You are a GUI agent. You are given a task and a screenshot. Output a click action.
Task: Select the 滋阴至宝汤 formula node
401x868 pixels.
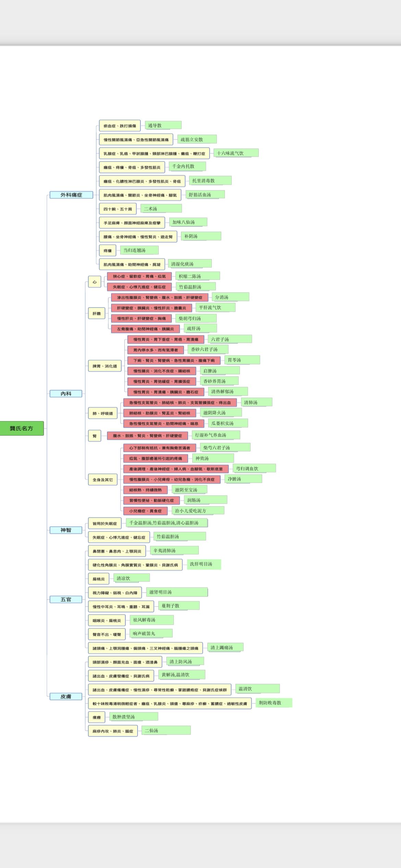[190, 490]
